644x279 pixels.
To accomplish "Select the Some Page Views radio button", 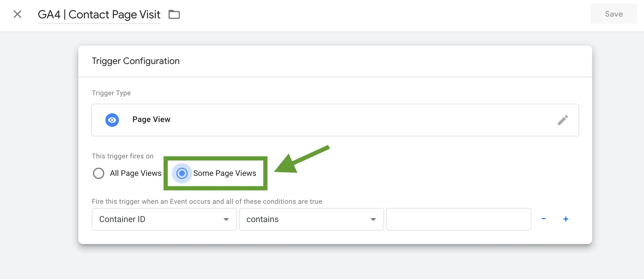I will coord(182,173).
